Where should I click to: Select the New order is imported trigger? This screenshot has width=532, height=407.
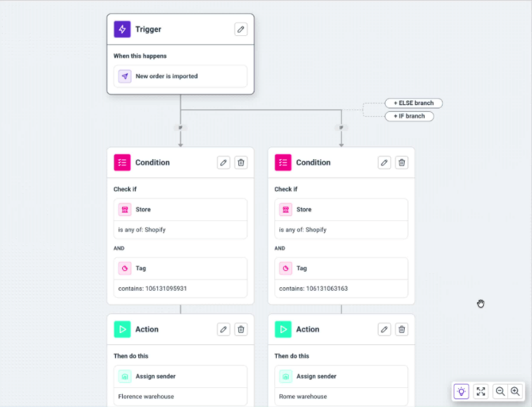pyautogui.click(x=180, y=76)
